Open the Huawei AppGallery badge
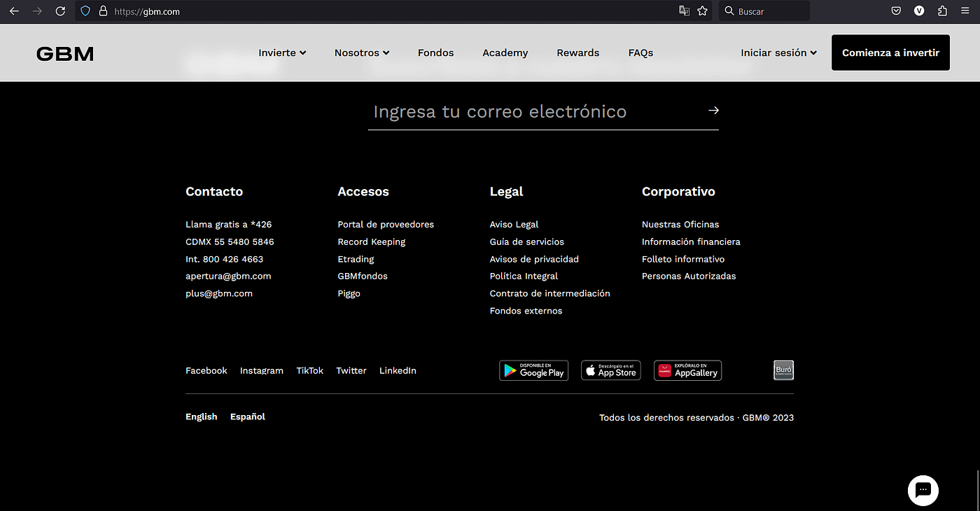The height and width of the screenshot is (511, 980). pos(687,370)
